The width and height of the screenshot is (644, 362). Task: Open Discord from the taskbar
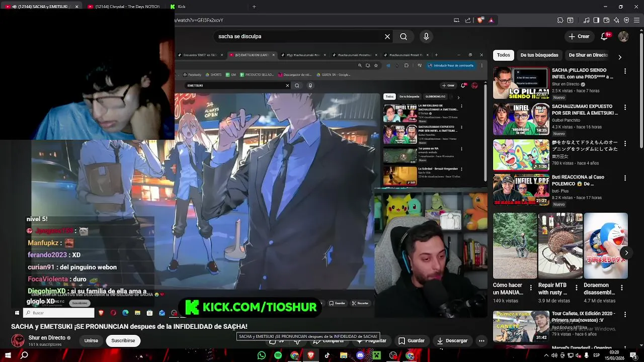[x=360, y=355]
